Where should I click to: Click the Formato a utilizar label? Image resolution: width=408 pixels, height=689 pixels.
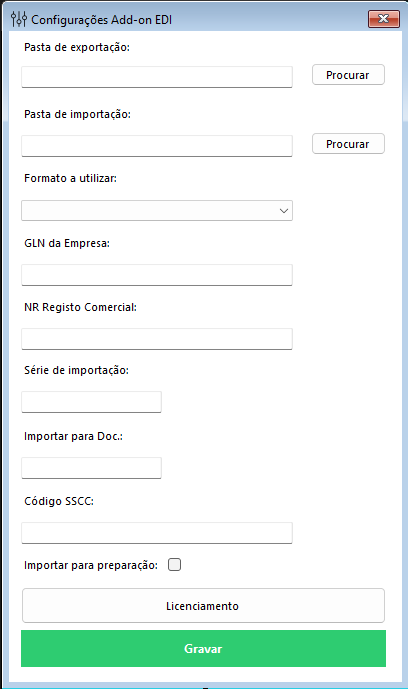pyautogui.click(x=70, y=178)
